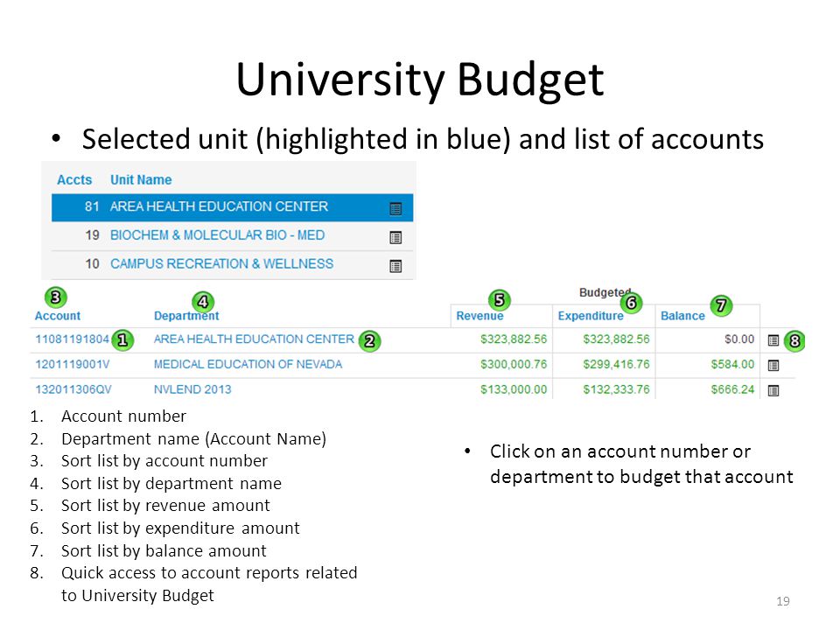Click revenue value $133,000.00
This screenshot has height=630, width=840.
click(514, 389)
